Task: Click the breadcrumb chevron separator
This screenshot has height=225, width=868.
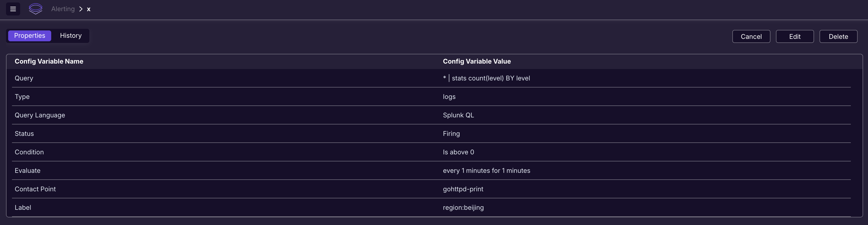Action: click(x=81, y=9)
